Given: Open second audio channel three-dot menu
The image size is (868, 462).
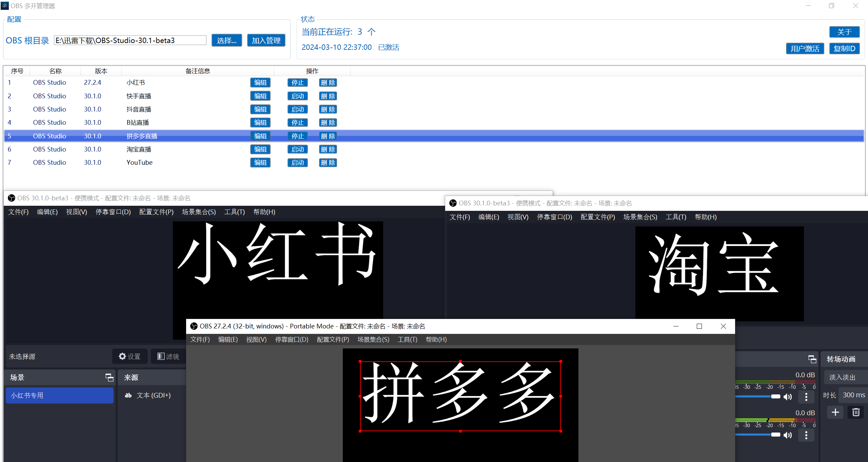Looking at the screenshot, I should (x=806, y=435).
